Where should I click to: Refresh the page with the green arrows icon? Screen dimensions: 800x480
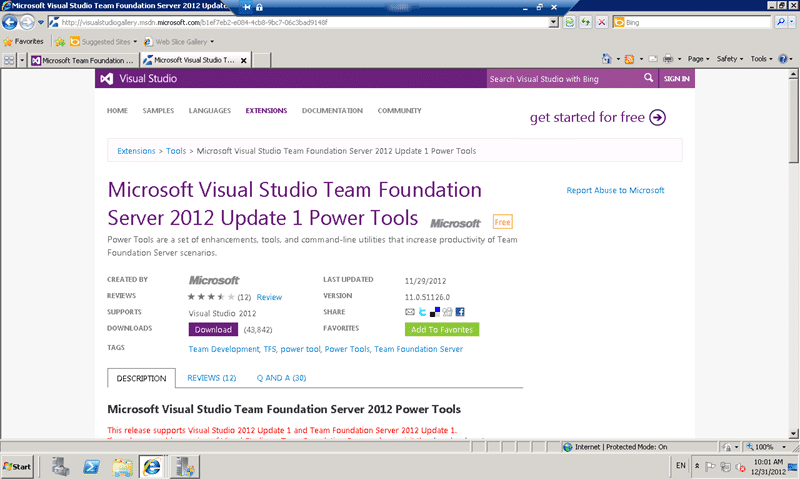586,22
